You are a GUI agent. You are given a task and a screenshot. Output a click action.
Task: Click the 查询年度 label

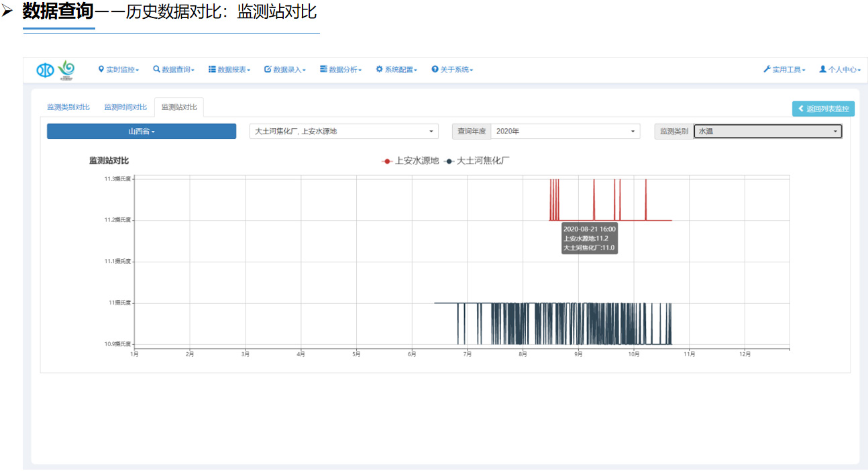(x=472, y=132)
